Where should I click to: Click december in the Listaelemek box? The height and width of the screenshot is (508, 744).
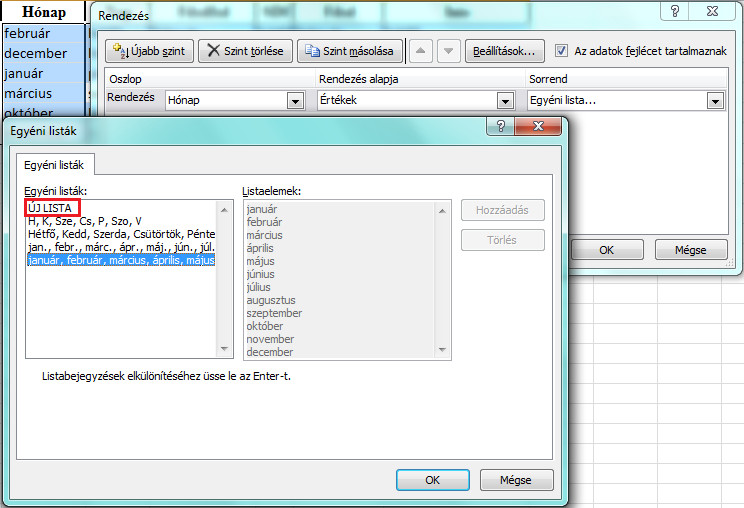[x=270, y=352]
